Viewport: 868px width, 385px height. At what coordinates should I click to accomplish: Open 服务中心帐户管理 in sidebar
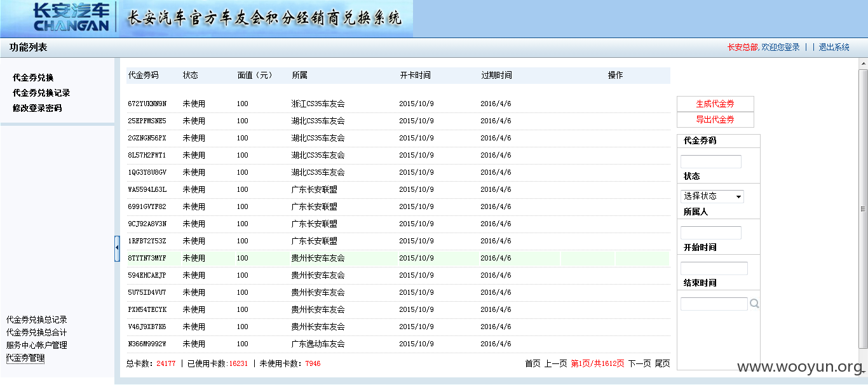coord(37,345)
